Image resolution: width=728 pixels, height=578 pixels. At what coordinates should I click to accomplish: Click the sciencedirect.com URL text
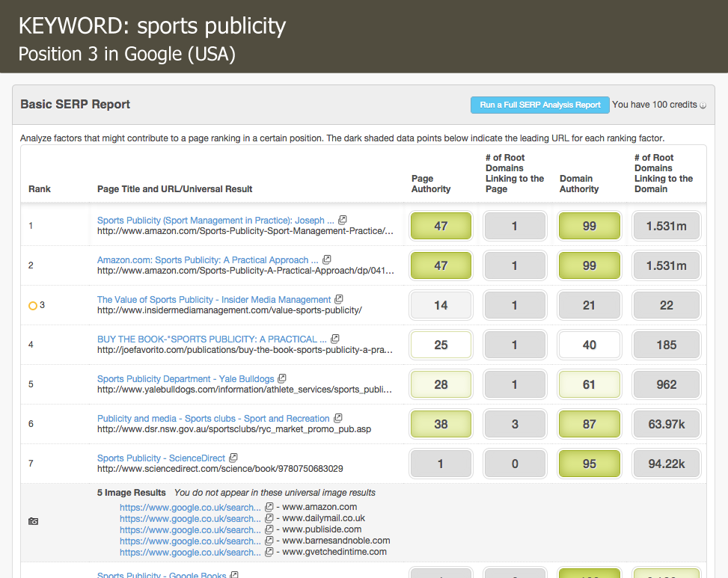point(220,469)
